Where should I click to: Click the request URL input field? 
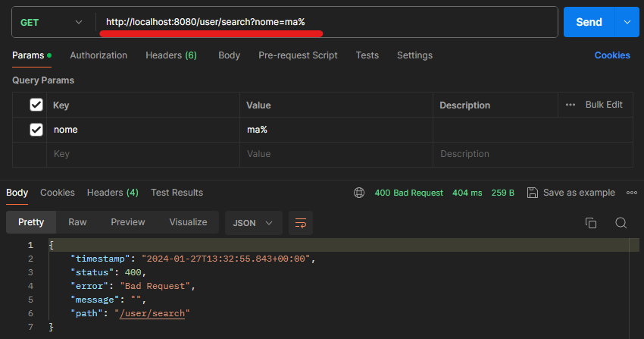[x=327, y=22]
